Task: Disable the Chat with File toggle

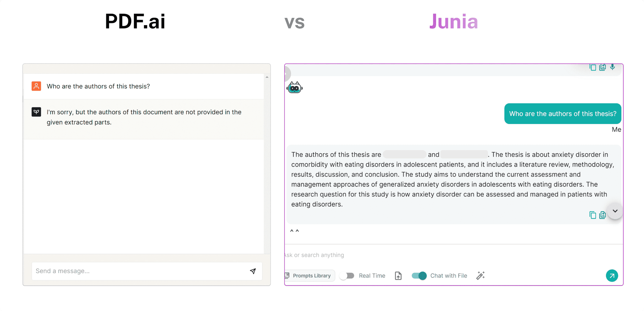Action: pyautogui.click(x=419, y=276)
